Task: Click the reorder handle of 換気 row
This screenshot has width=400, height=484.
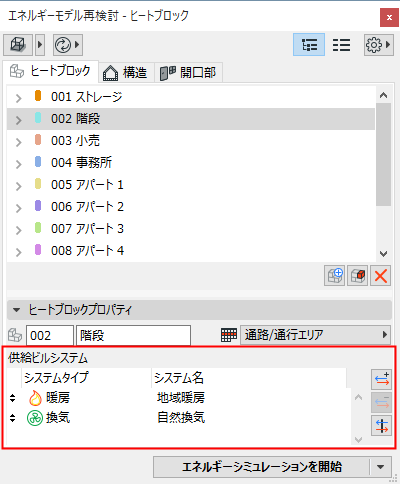Action: (x=12, y=418)
